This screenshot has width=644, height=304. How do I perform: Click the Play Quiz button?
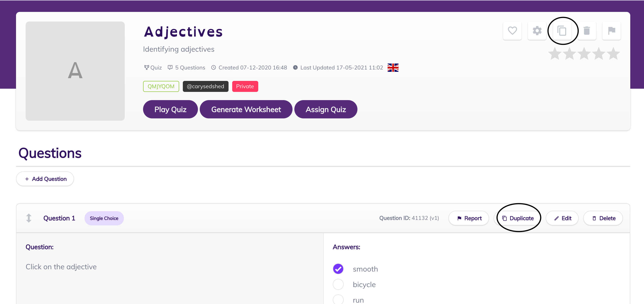coord(170,109)
